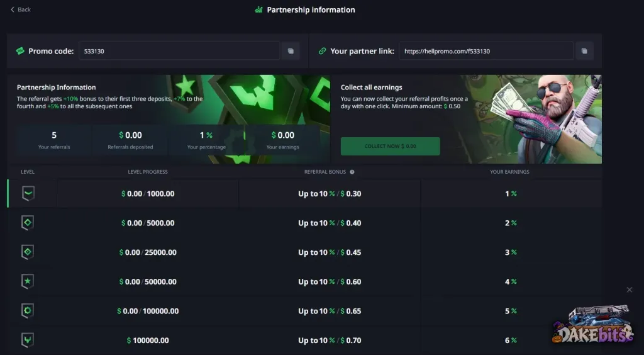Select the level badge in the $0.00/100000.00 row
Image resolution: width=644 pixels, height=355 pixels.
pyautogui.click(x=28, y=311)
